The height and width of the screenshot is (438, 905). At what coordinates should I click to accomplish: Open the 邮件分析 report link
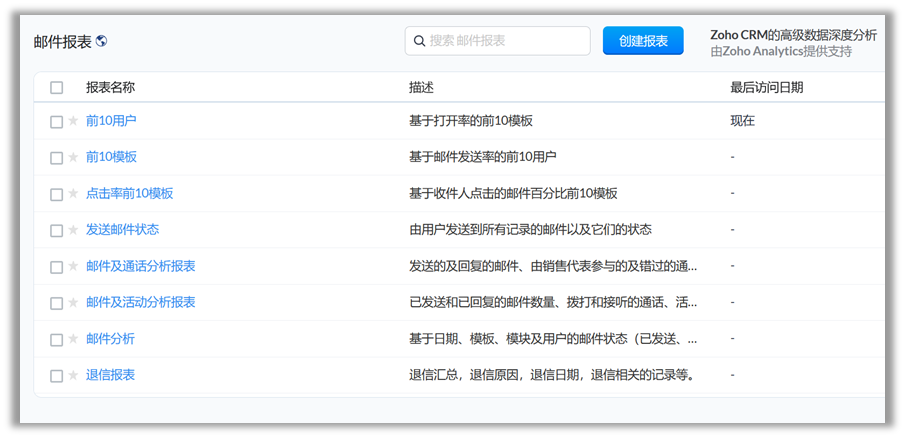pos(110,339)
